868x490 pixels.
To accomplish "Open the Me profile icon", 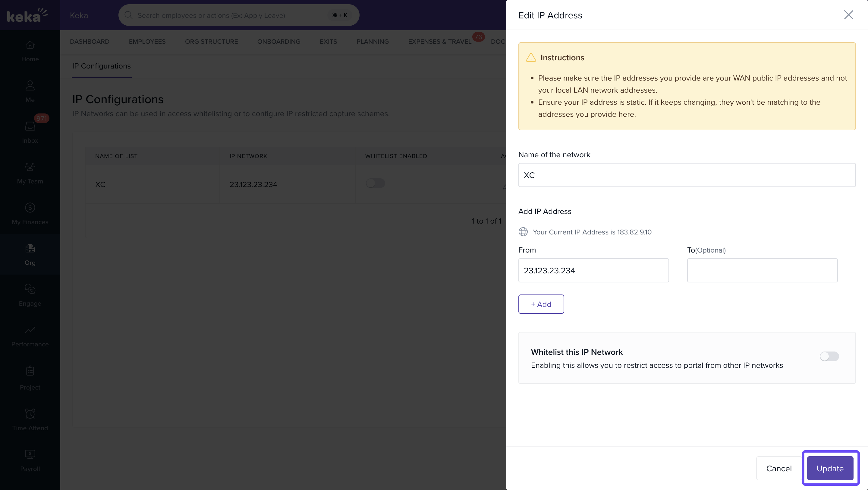I will (30, 85).
